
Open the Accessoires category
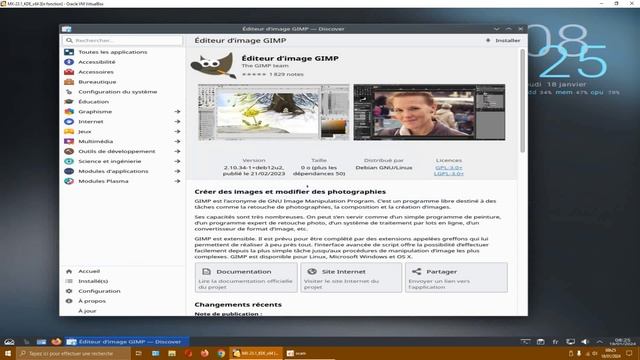[x=122, y=72]
